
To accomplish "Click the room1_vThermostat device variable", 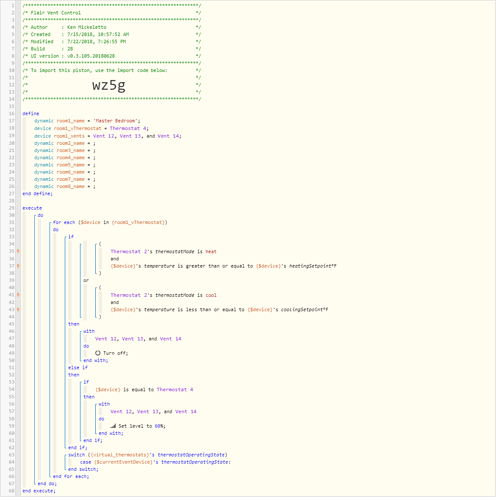I will (x=91, y=129).
